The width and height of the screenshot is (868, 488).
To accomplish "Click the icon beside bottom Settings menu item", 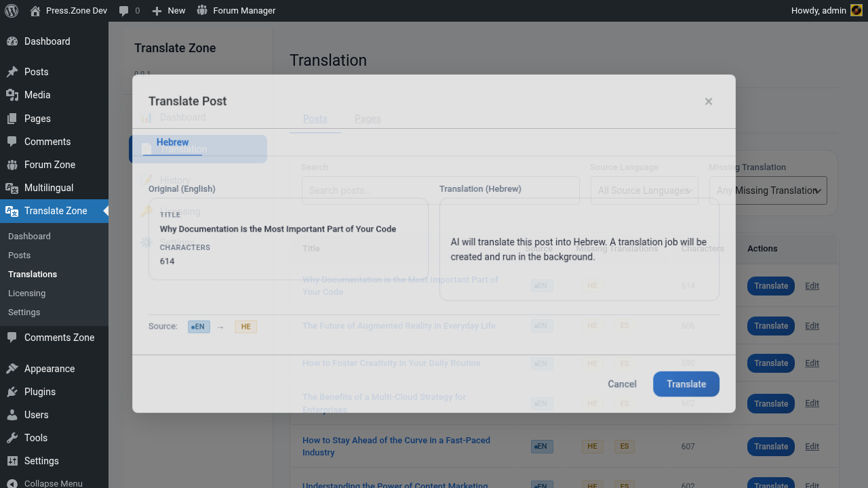I will 12,461.
